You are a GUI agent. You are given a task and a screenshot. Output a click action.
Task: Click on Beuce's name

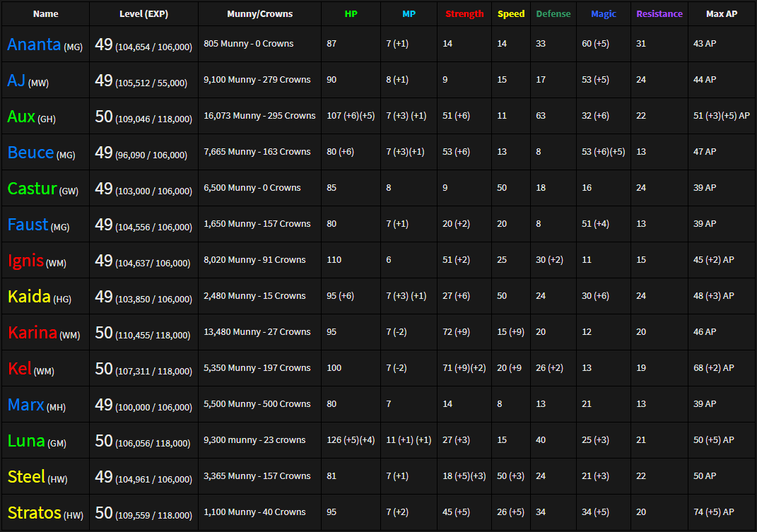(x=30, y=153)
